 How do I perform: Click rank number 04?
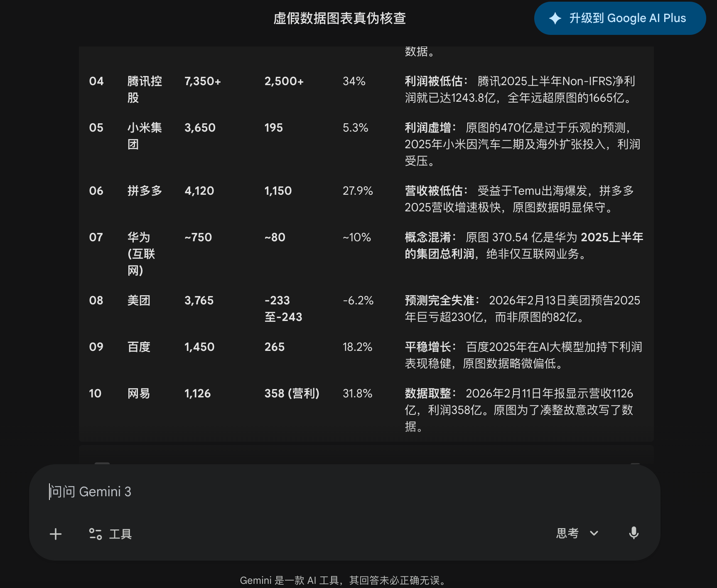point(96,81)
